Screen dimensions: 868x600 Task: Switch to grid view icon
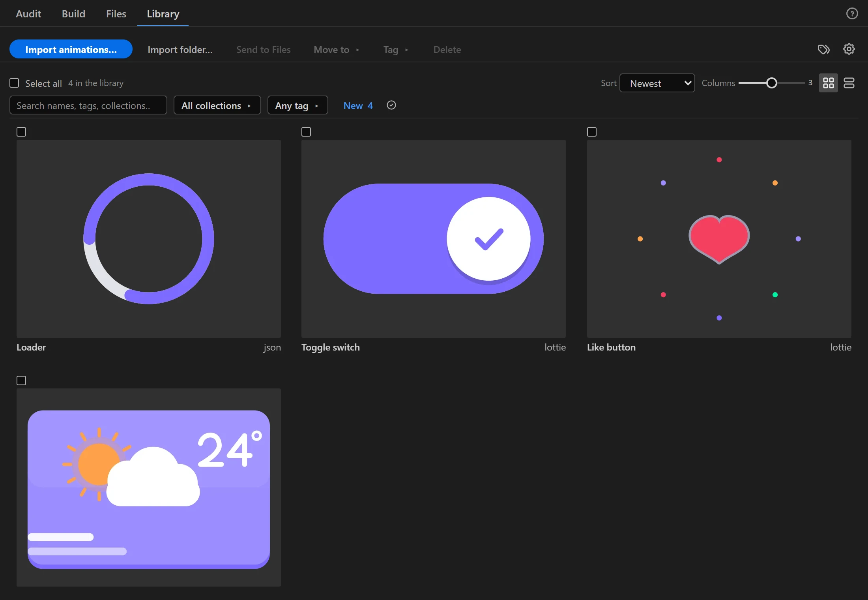828,83
